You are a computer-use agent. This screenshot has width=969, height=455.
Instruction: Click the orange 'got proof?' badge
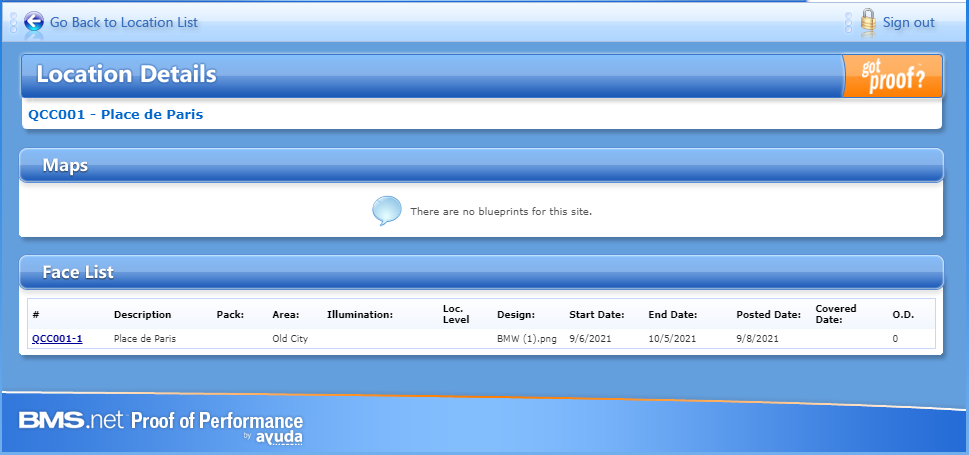coord(892,76)
